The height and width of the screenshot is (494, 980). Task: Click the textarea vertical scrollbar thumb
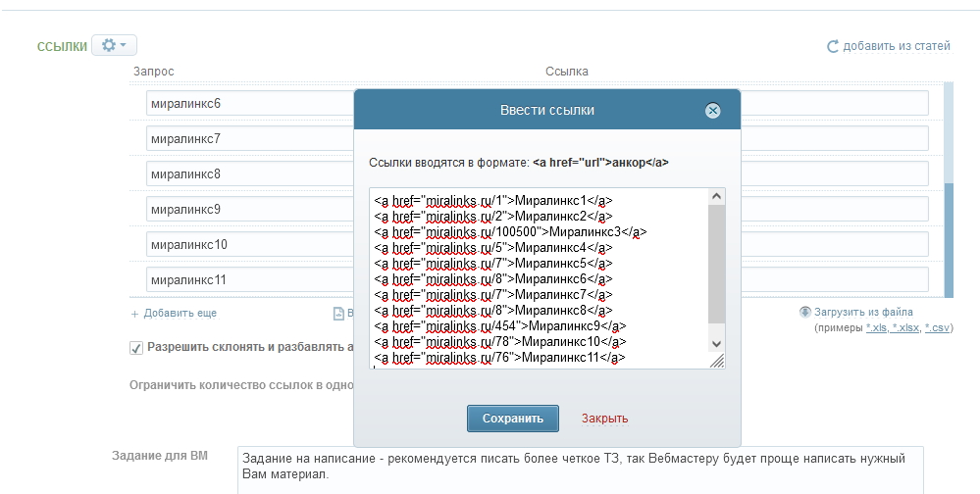tap(717, 265)
